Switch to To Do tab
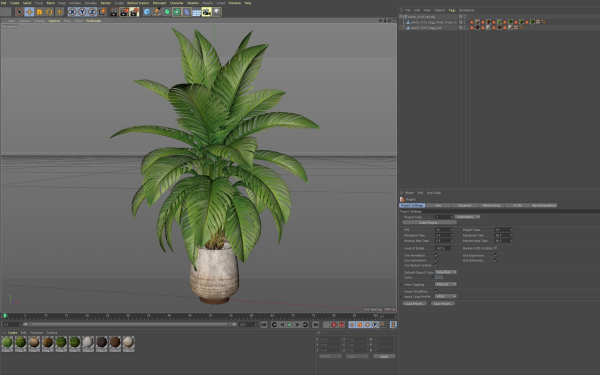 [517, 205]
